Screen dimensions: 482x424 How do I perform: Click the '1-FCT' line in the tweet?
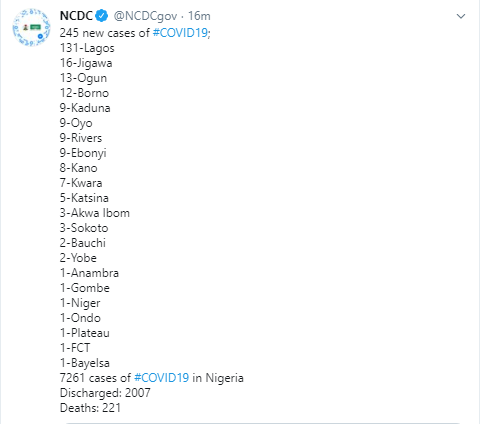(75, 348)
